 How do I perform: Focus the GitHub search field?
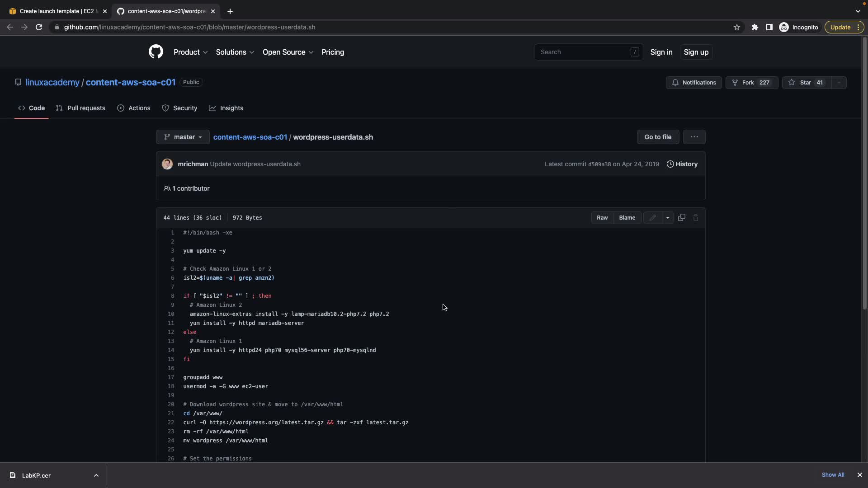pyautogui.click(x=583, y=52)
